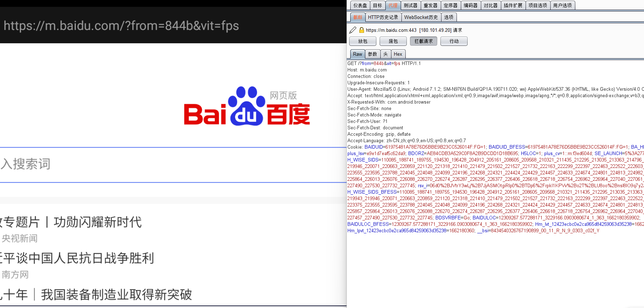Screen dimensions: 644x308
Task: Open the WebSocket历史 sub-tab
Action: point(421,17)
